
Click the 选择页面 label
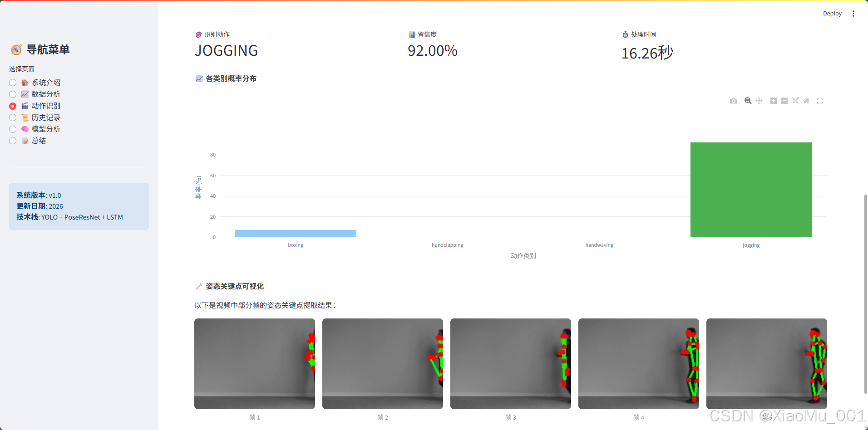[22, 69]
